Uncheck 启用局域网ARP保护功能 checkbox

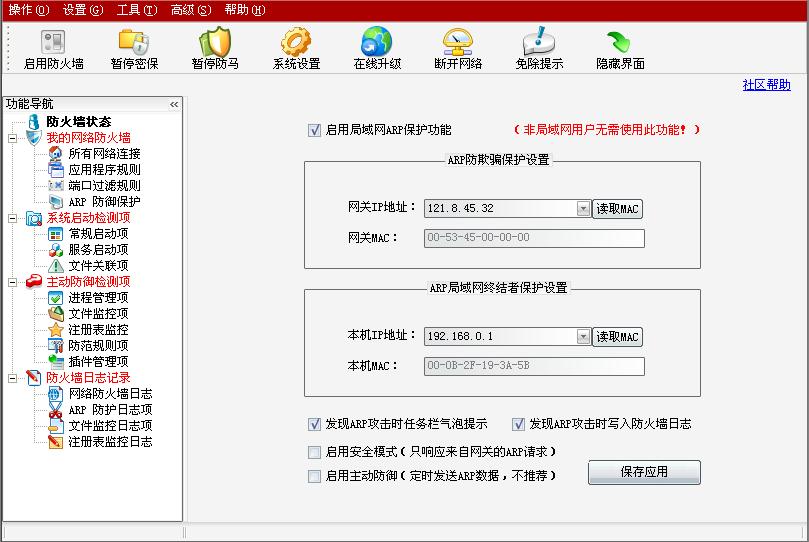pos(315,130)
